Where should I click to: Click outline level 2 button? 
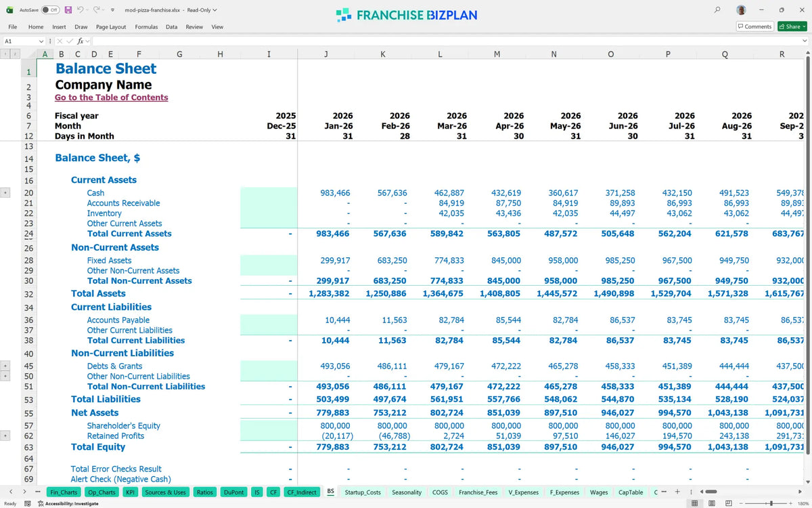(15, 54)
